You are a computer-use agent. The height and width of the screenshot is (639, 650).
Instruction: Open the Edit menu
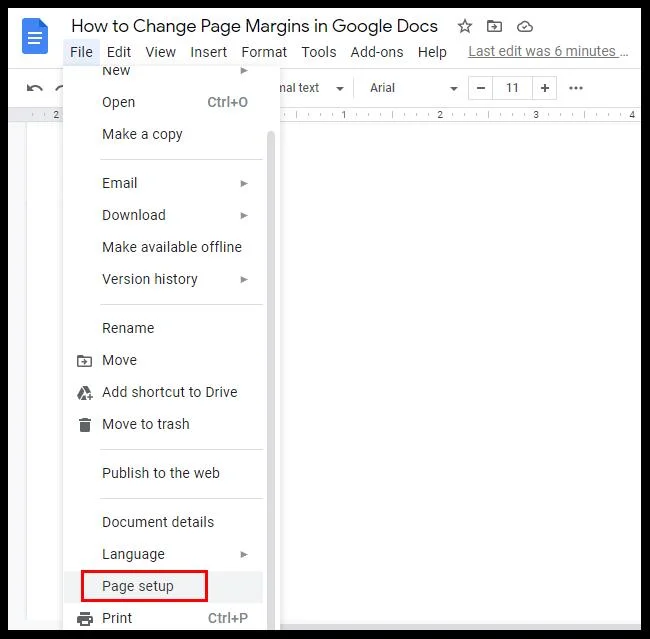119,52
